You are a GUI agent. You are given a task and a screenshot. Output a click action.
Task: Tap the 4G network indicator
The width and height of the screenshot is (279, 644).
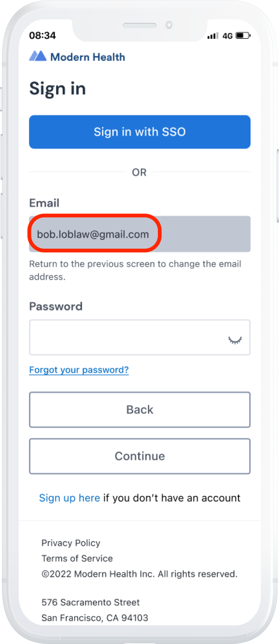[227, 36]
